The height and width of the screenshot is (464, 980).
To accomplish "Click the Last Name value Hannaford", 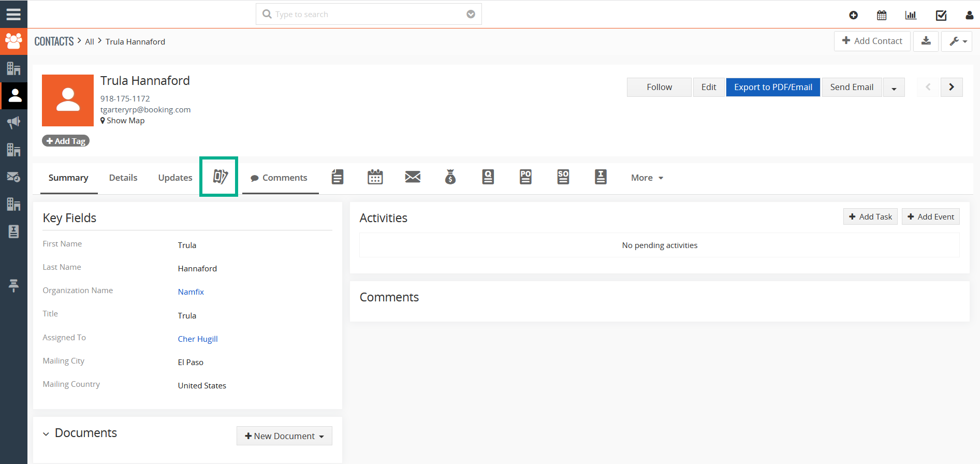I will pos(197,269).
